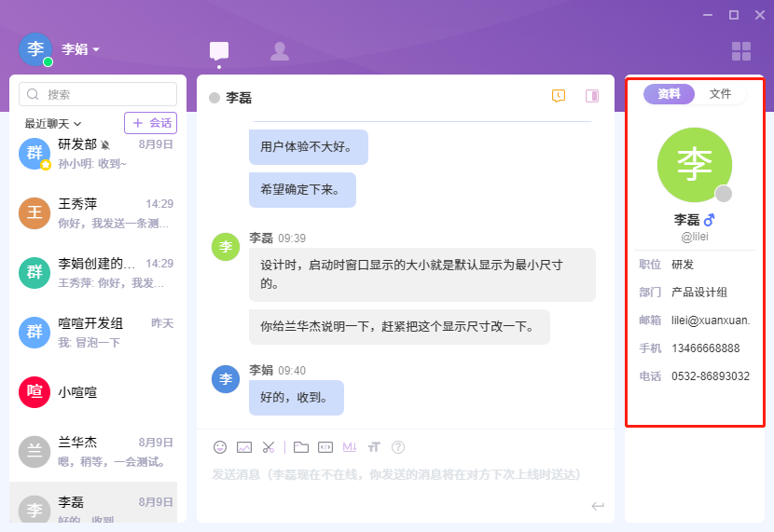Expand the 最近聊天 filter dropdown
Image resolution: width=774 pixels, height=532 pixels.
click(53, 123)
